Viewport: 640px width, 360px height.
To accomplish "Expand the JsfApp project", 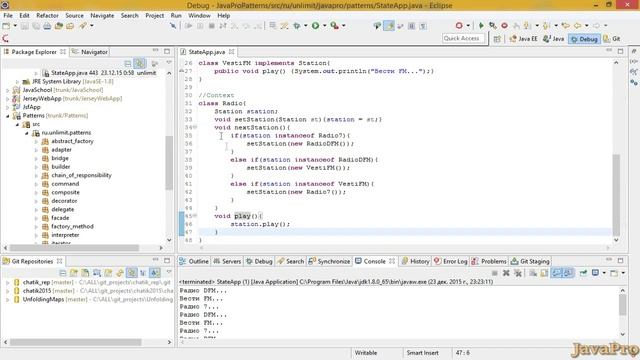I will (8, 107).
